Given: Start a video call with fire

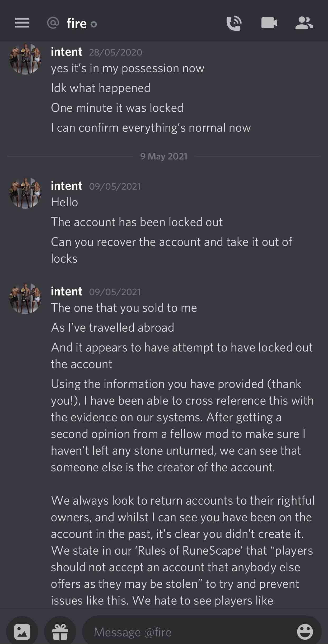Looking at the screenshot, I should pyautogui.click(x=269, y=23).
